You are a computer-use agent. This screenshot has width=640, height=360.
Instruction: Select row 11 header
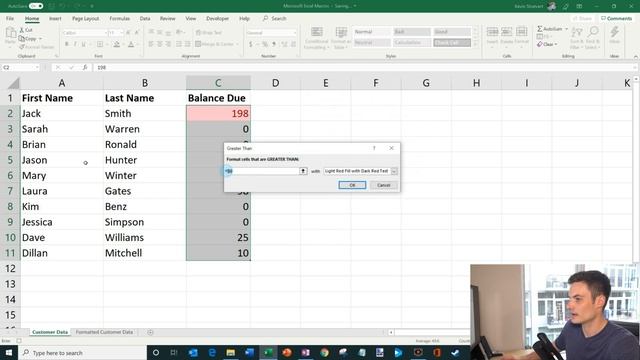click(10, 253)
